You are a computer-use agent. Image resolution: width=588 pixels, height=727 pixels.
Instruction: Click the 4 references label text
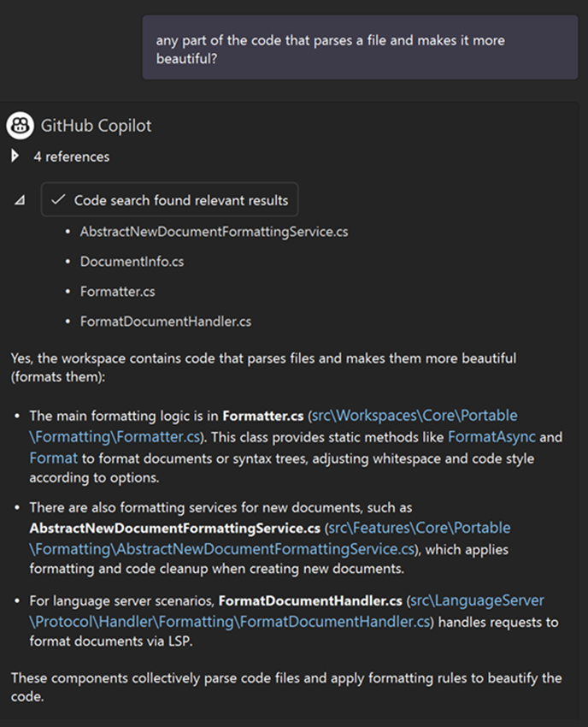tap(72, 157)
